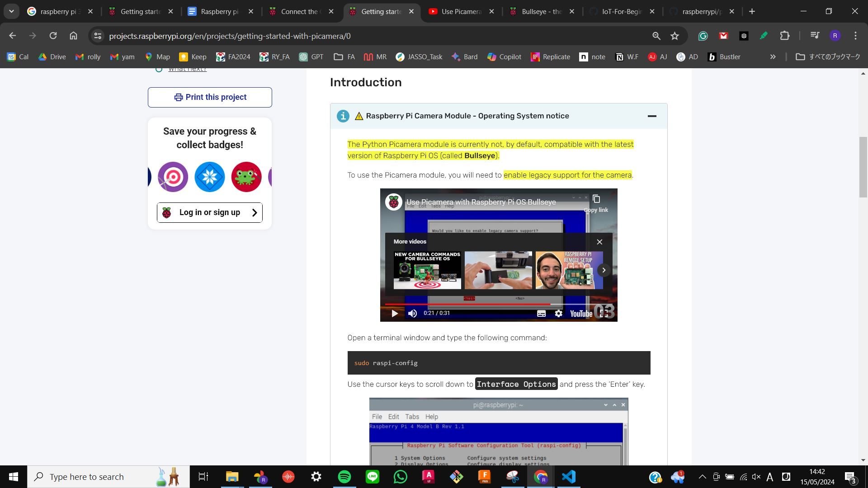Open the Grammarly extension icon
The width and height of the screenshot is (868, 488).
[703, 36]
